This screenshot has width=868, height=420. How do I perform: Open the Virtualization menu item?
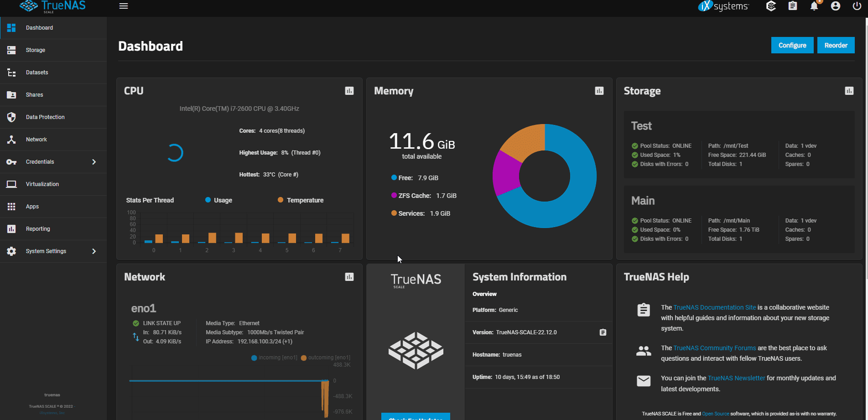(53, 184)
